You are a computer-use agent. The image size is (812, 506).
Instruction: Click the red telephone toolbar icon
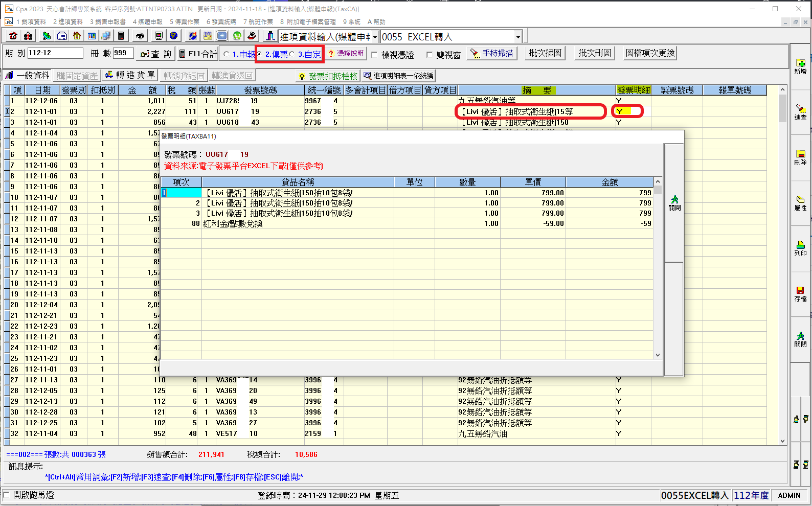pos(13,36)
